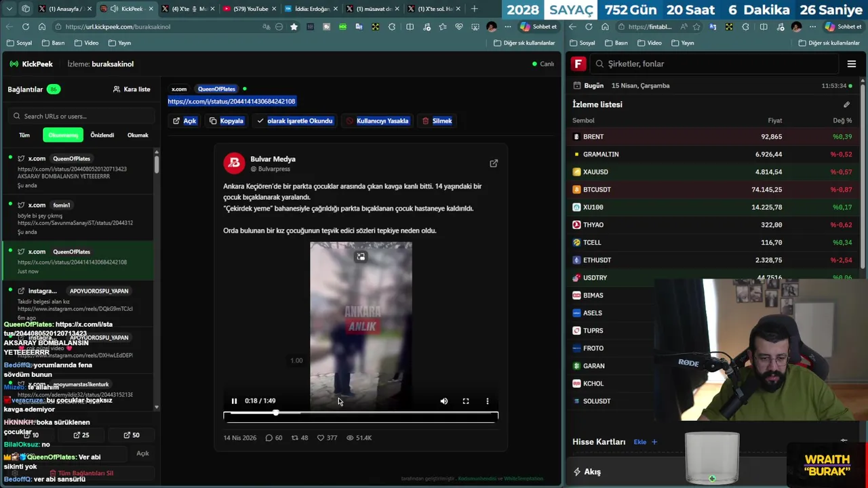Select BTCUSDT in the watchlist

click(x=713, y=190)
